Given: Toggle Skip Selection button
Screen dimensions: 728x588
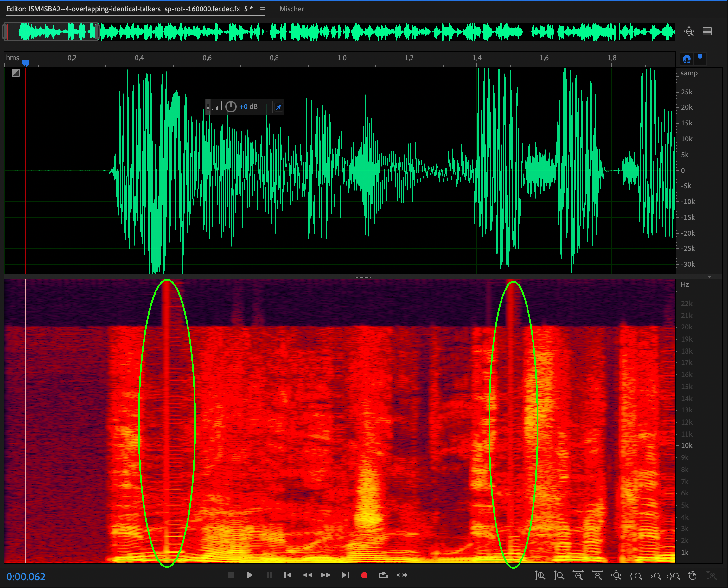Looking at the screenshot, I should pos(402,575).
